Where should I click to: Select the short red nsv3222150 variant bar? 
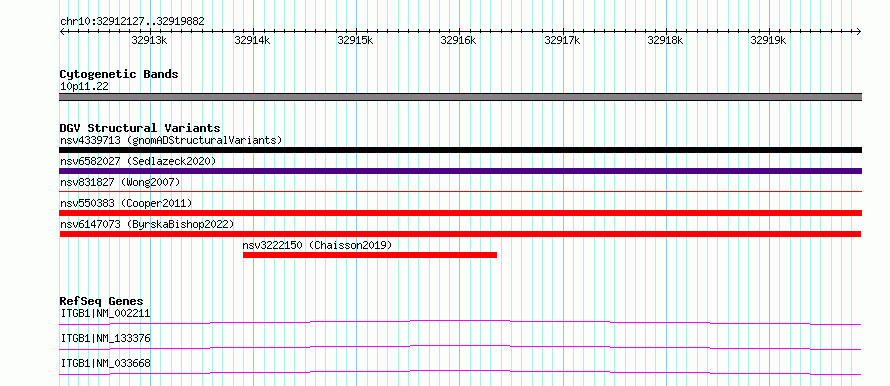[x=370, y=255]
